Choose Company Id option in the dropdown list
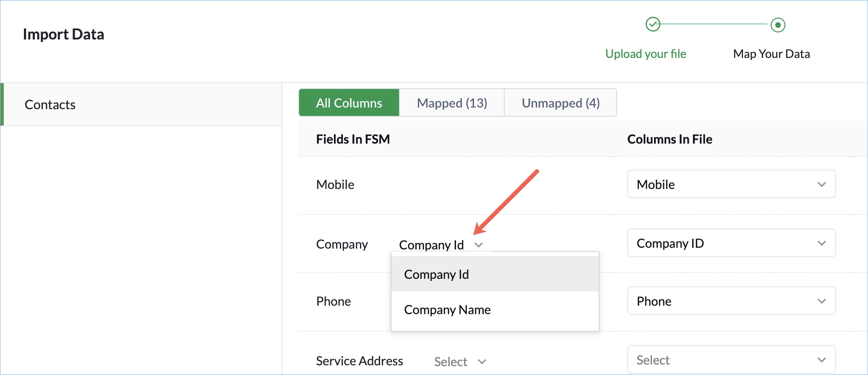This screenshot has width=868, height=375. click(x=436, y=275)
